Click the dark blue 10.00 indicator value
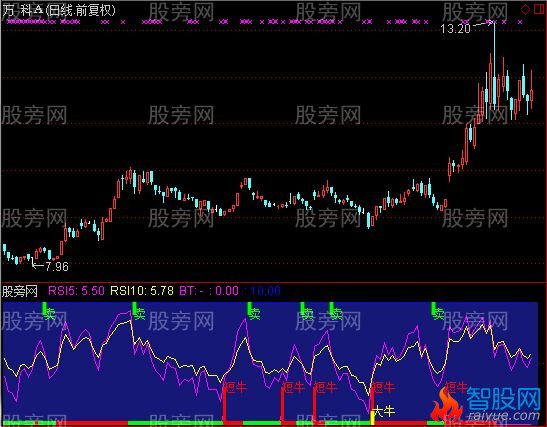The image size is (547, 427). coord(265,291)
